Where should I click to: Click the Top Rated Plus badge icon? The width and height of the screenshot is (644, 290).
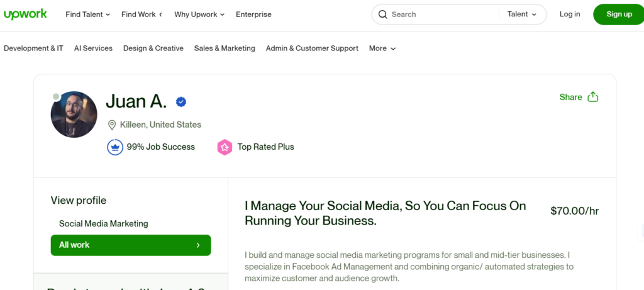point(225,147)
